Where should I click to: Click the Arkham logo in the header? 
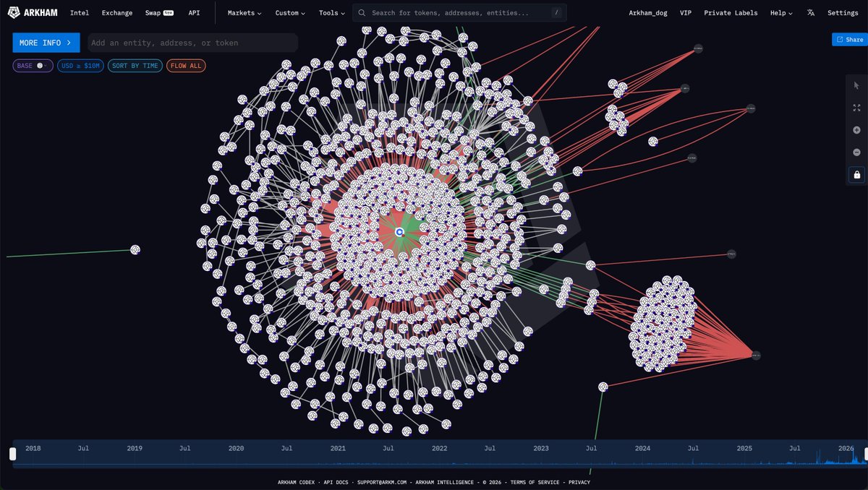click(33, 13)
